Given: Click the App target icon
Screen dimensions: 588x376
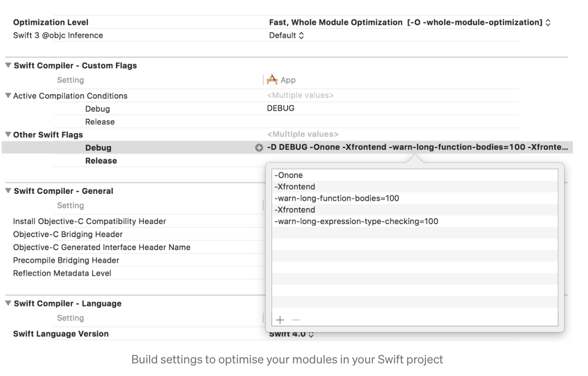Looking at the screenshot, I should tap(272, 79).
